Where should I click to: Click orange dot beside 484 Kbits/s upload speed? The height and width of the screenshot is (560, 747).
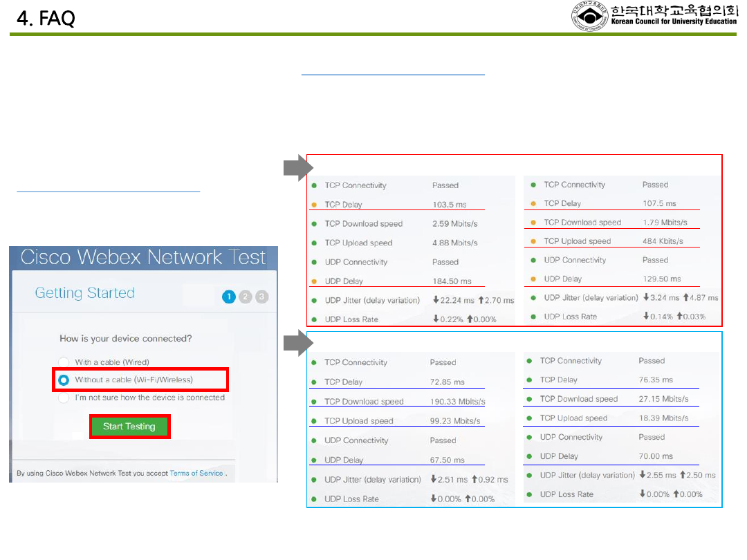[533, 241]
